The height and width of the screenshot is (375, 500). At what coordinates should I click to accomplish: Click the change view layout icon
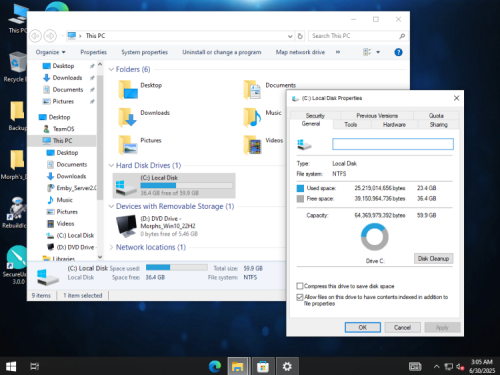367,52
